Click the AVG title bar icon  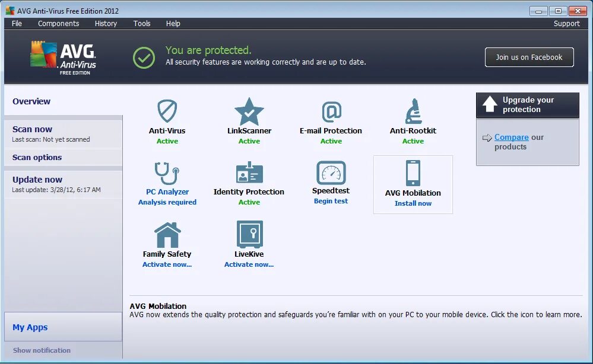(x=10, y=11)
